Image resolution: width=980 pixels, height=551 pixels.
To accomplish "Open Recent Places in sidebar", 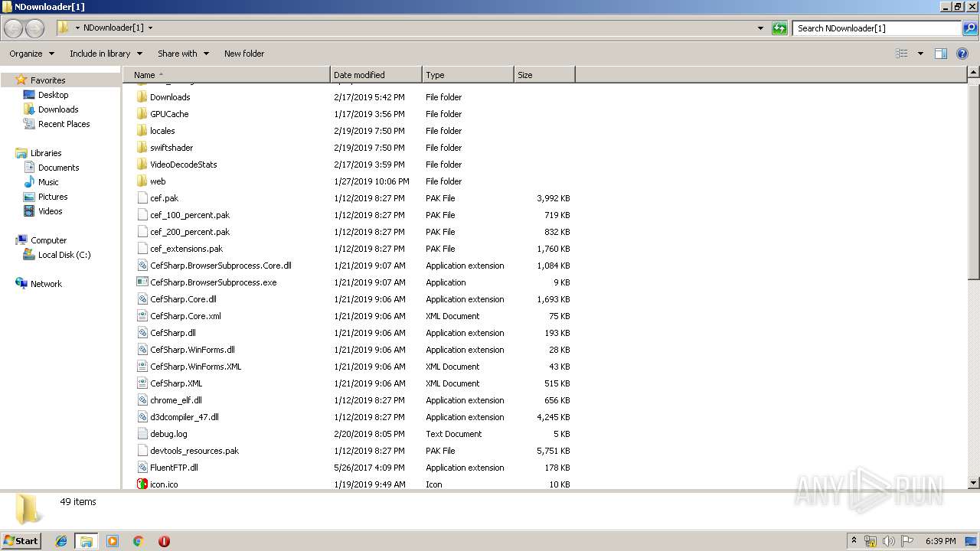I will 64,124.
